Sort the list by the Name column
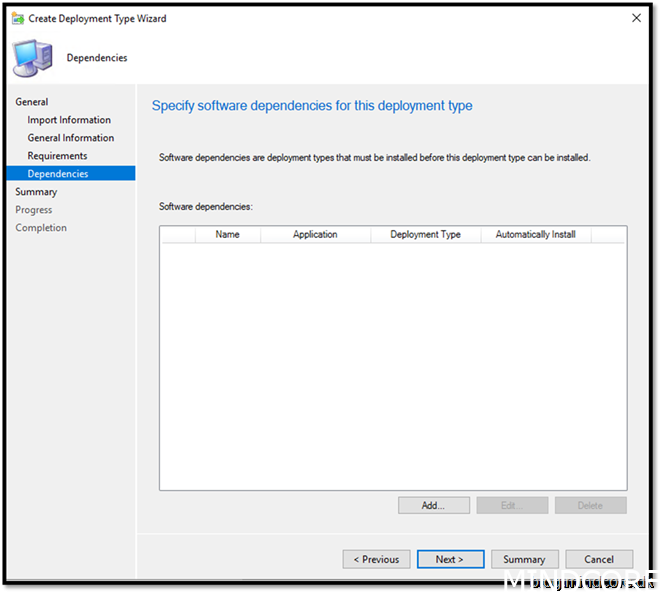 [227, 235]
